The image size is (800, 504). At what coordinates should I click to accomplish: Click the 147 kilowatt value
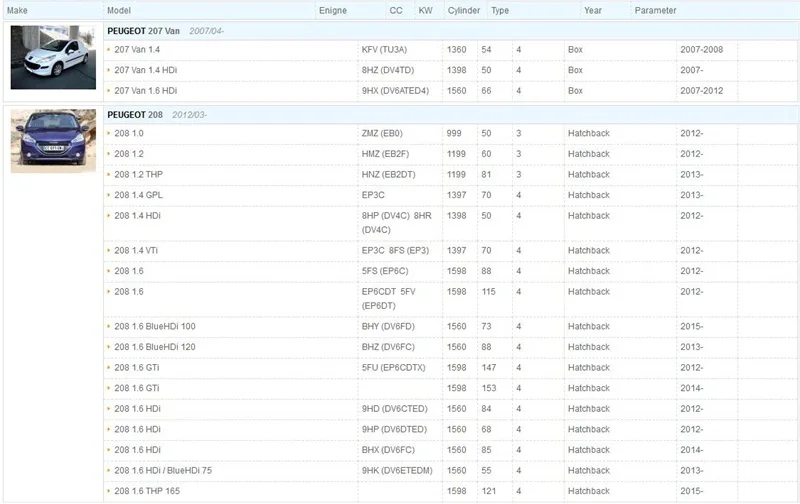[x=489, y=367]
